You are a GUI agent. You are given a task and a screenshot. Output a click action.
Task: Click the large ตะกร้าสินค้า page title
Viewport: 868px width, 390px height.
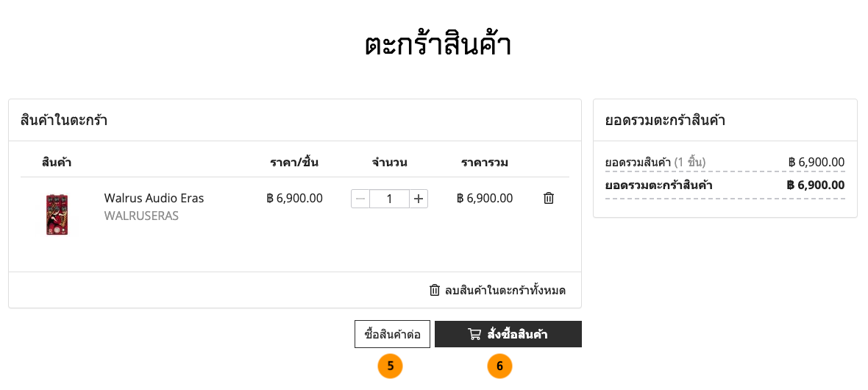coord(438,44)
